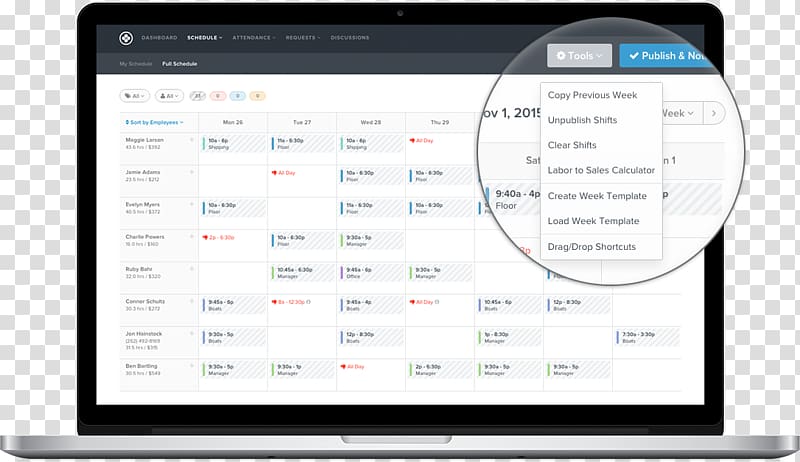Screen dimensions: 800x462
Task: Click the note icon beside Conner Schultz's 8a-12:30p request
Action: 309,302
